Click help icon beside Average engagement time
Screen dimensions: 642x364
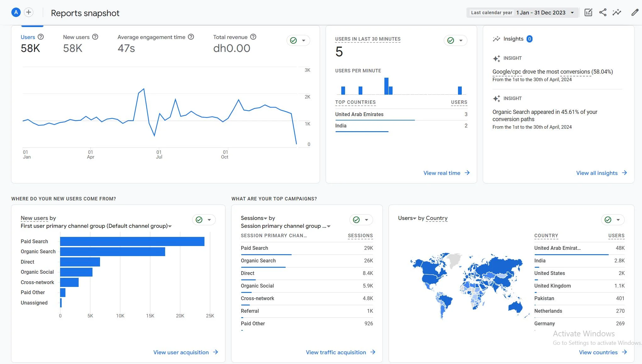point(191,37)
